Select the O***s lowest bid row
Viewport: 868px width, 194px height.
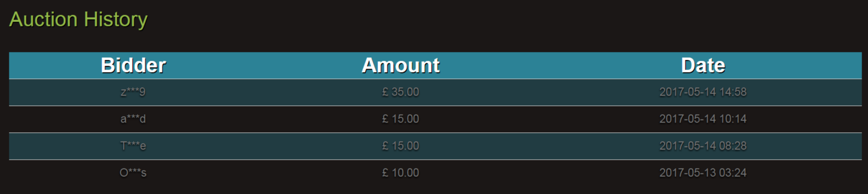[435, 173]
